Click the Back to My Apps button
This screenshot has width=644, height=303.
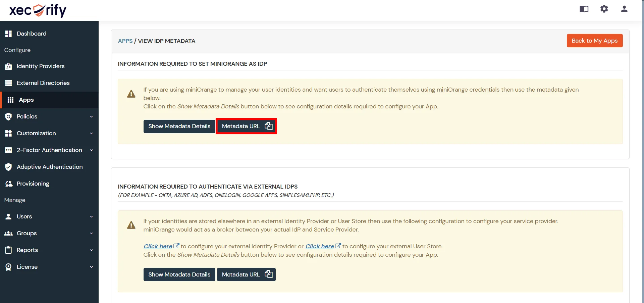click(595, 41)
